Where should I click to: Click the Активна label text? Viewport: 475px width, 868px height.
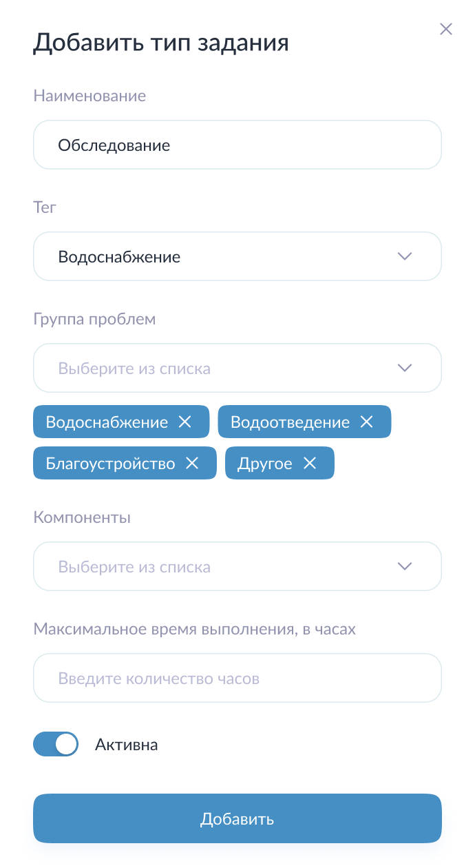pos(127,744)
